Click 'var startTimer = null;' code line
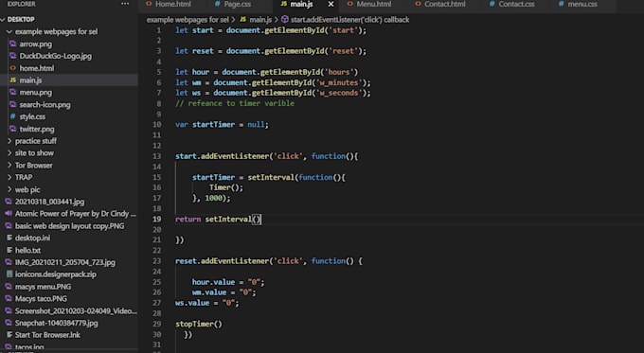644x353 pixels. tap(222, 124)
